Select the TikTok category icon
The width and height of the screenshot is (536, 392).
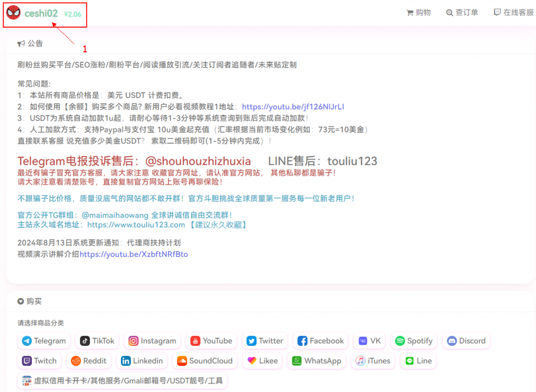(85, 341)
